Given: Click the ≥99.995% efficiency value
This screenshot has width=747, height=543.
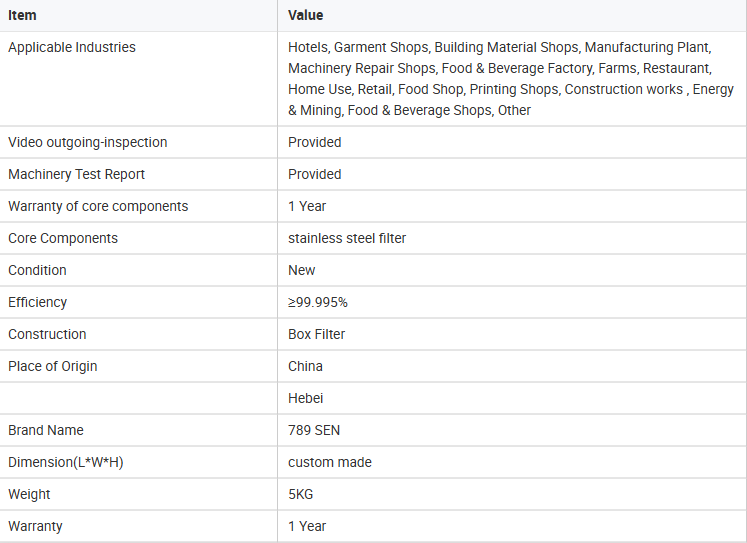Looking at the screenshot, I should pyautogui.click(x=318, y=302).
